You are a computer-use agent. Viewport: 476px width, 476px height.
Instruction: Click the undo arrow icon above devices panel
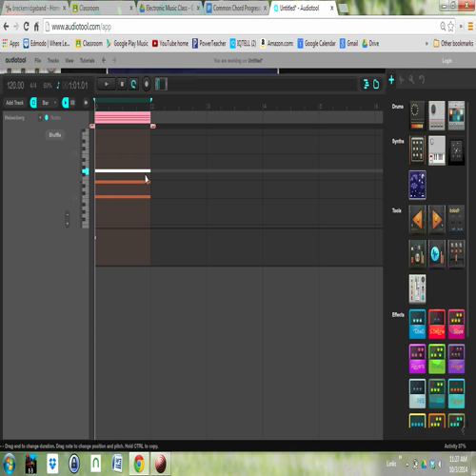(x=422, y=80)
